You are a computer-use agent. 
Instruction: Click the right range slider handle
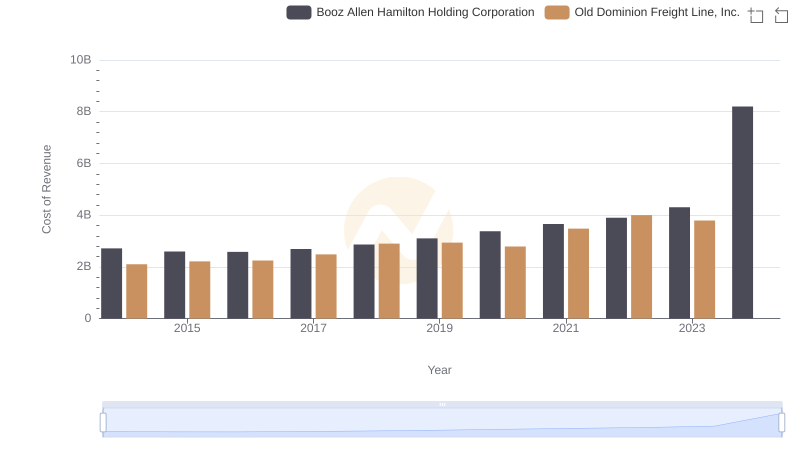[782, 423]
